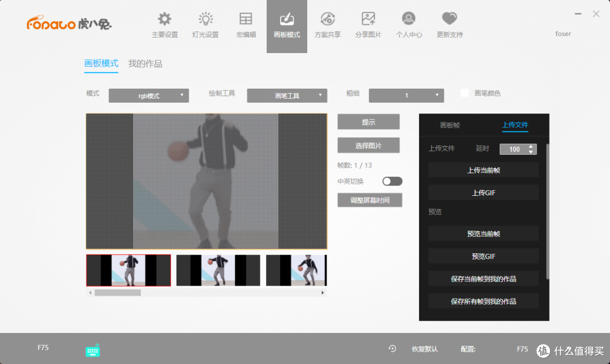Open 方案共享 scheme sharing icon
This screenshot has height=364, width=610.
[328, 19]
